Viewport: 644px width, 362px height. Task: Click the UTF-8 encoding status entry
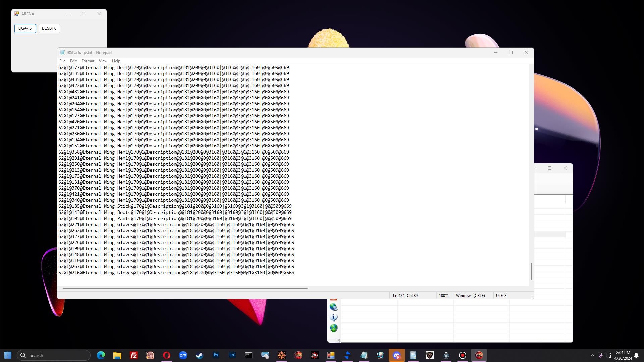tap(501, 296)
